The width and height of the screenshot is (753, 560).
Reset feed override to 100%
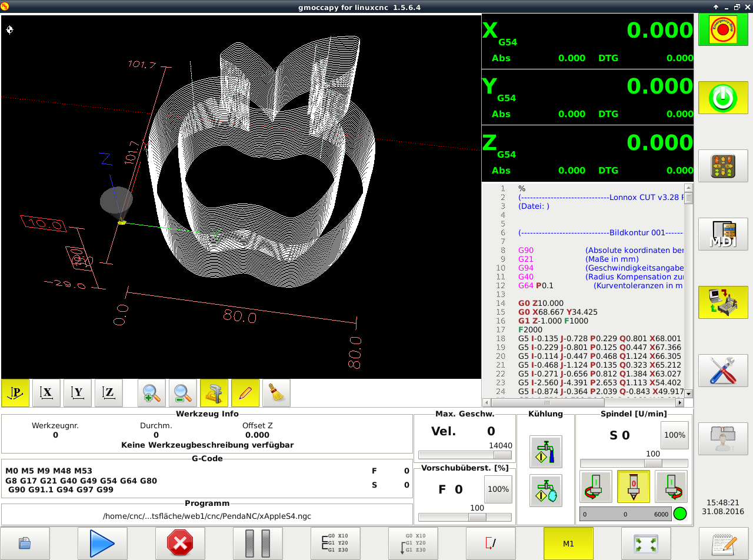click(x=498, y=489)
